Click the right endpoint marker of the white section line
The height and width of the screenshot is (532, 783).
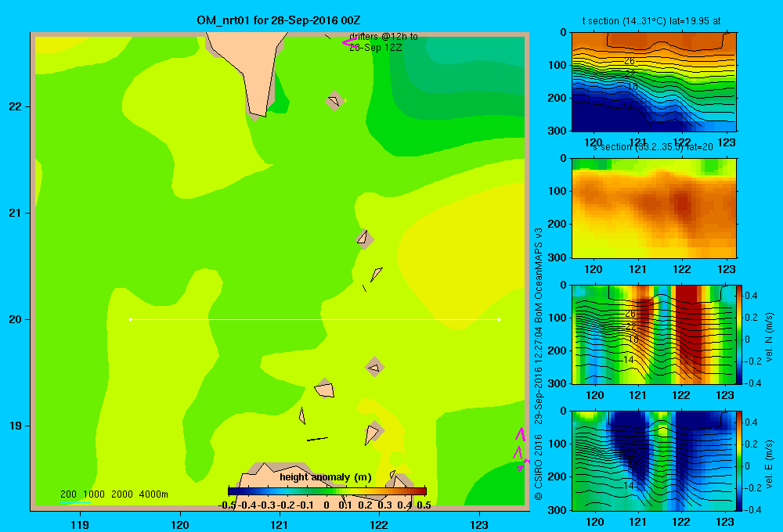[500, 319]
